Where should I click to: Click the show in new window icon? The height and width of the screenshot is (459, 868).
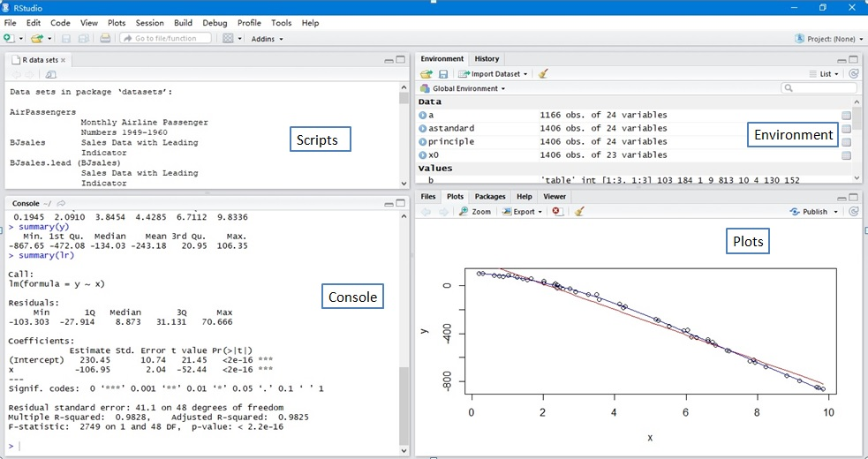pyautogui.click(x=50, y=74)
